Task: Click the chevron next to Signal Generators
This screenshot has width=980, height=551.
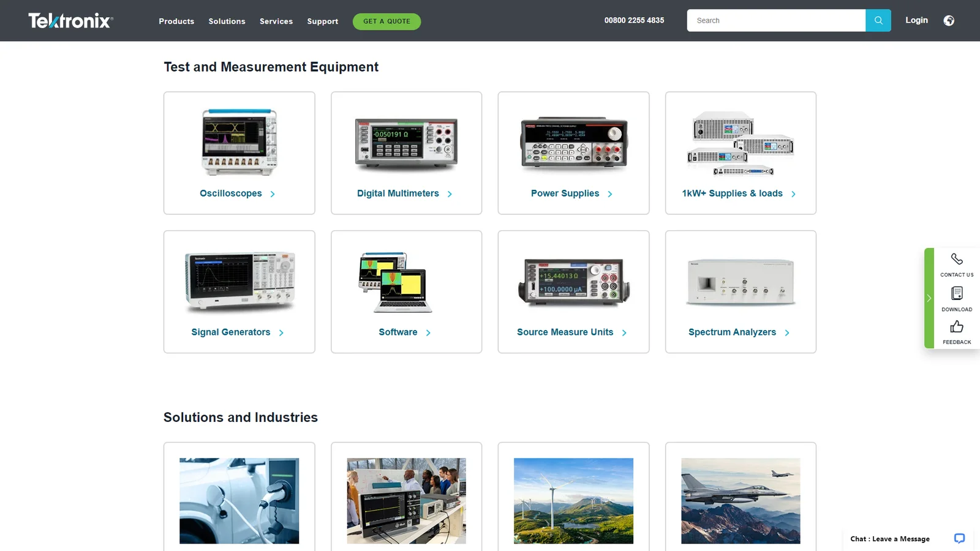Action: pos(281,333)
